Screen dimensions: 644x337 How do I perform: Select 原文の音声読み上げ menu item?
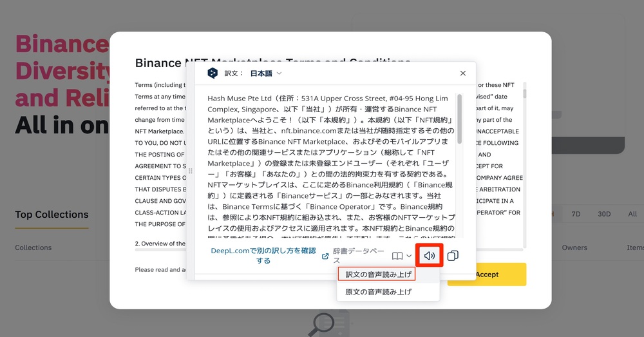tap(378, 292)
